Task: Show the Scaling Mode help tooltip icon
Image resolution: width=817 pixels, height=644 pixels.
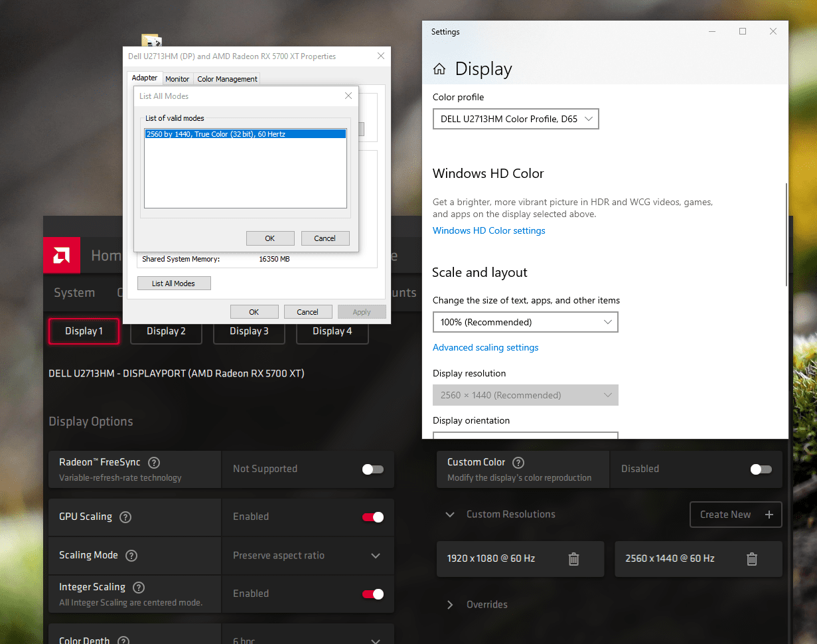Action: (131, 556)
